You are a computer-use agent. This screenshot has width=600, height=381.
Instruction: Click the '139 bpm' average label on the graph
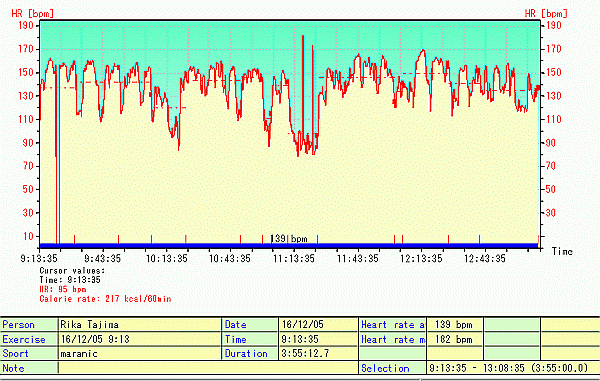click(x=289, y=239)
